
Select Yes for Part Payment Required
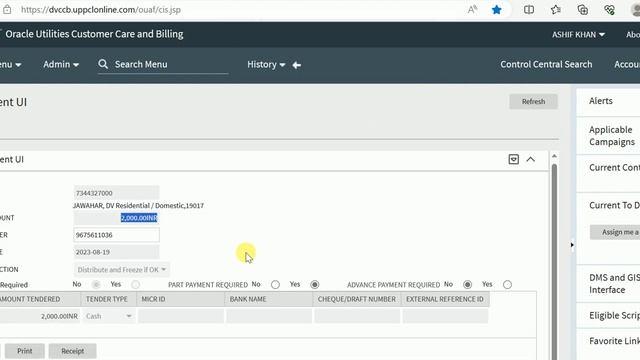(x=315, y=284)
